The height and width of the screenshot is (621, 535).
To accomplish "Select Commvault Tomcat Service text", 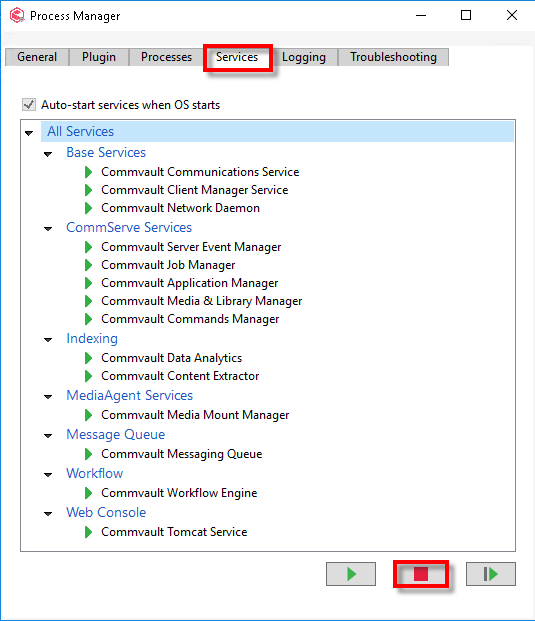I will pyautogui.click(x=174, y=532).
